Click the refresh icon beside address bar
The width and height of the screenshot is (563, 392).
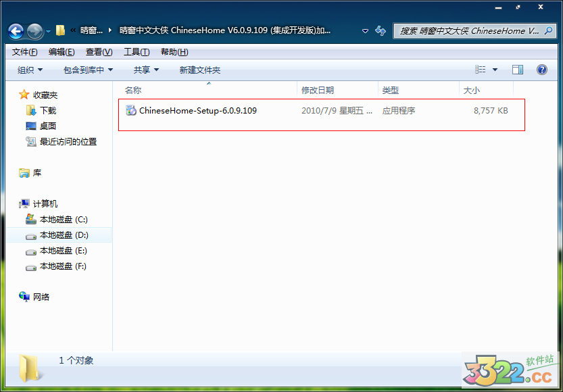point(381,31)
